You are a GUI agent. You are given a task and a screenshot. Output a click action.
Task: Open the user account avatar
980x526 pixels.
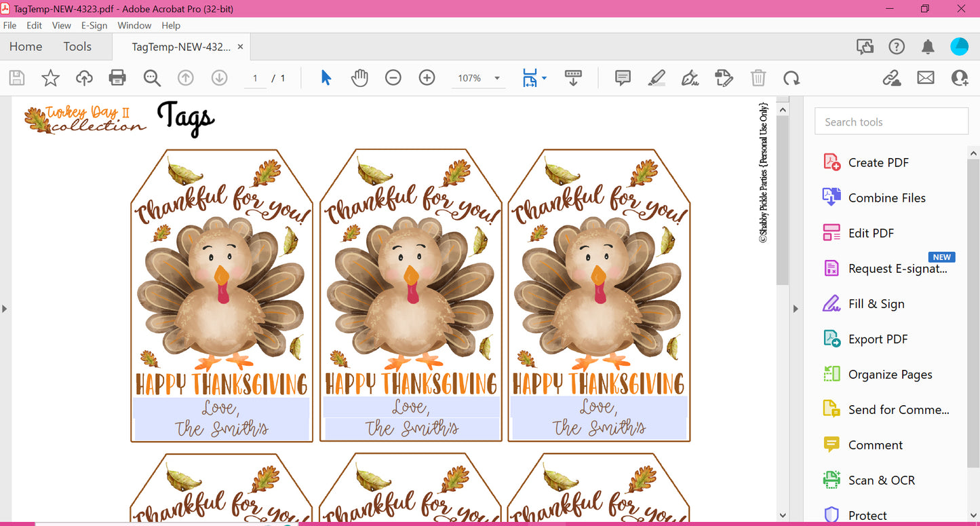[x=960, y=47]
